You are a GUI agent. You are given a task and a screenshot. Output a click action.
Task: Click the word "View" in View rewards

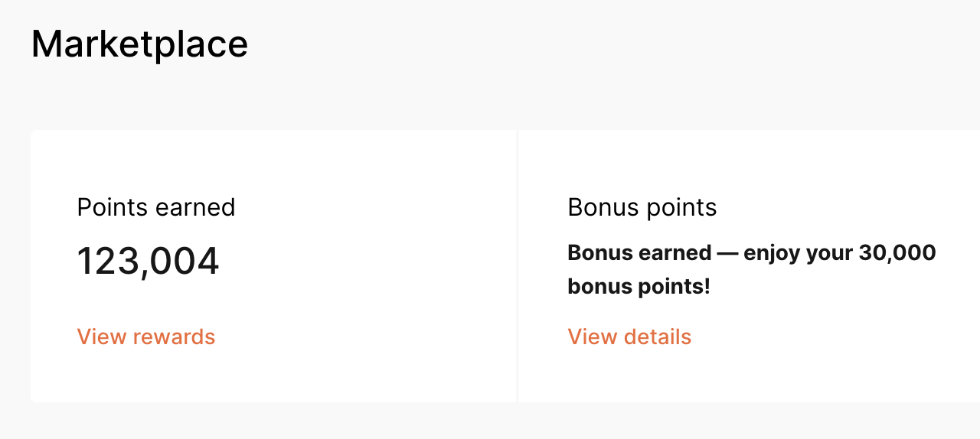(102, 337)
